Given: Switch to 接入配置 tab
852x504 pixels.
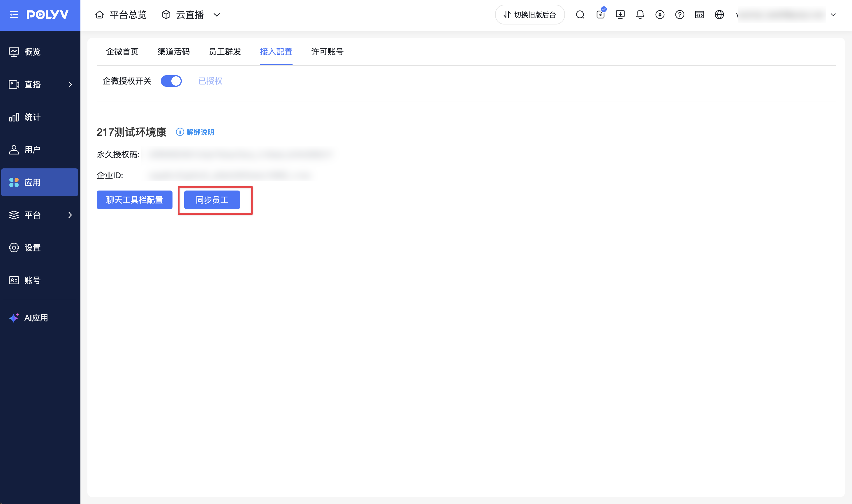Looking at the screenshot, I should (276, 52).
